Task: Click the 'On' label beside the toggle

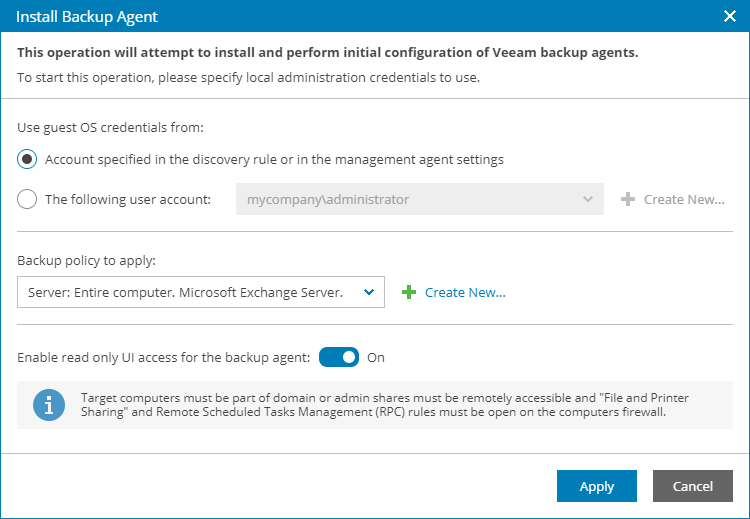Action: point(376,357)
